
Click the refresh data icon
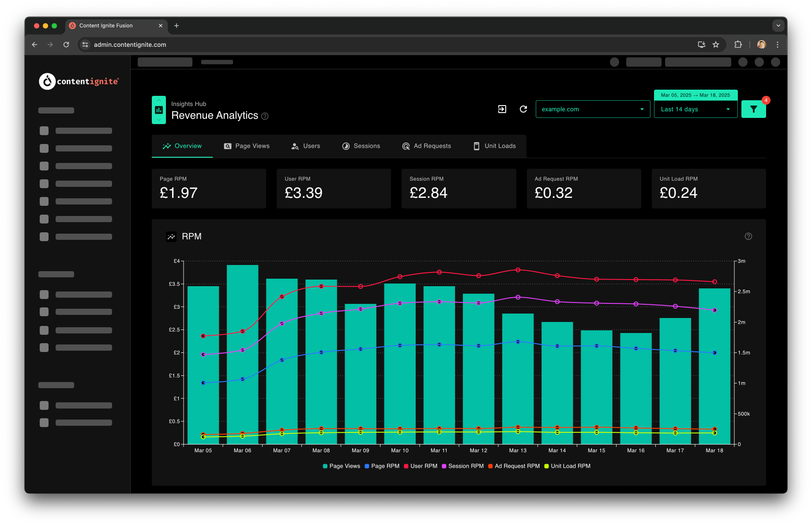pyautogui.click(x=523, y=109)
